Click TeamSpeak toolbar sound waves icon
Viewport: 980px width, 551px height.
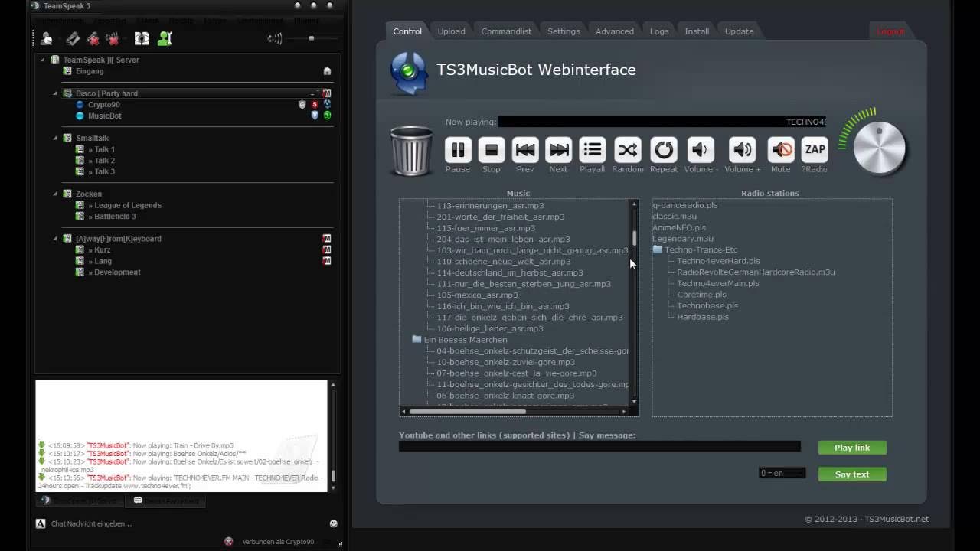pos(275,38)
